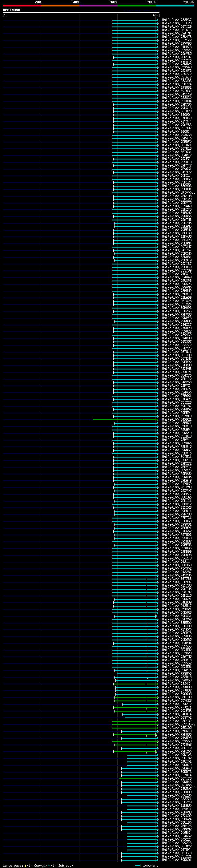
Task: Select UniRef100_A7J2I3 label
Action: tap(176, 460)
